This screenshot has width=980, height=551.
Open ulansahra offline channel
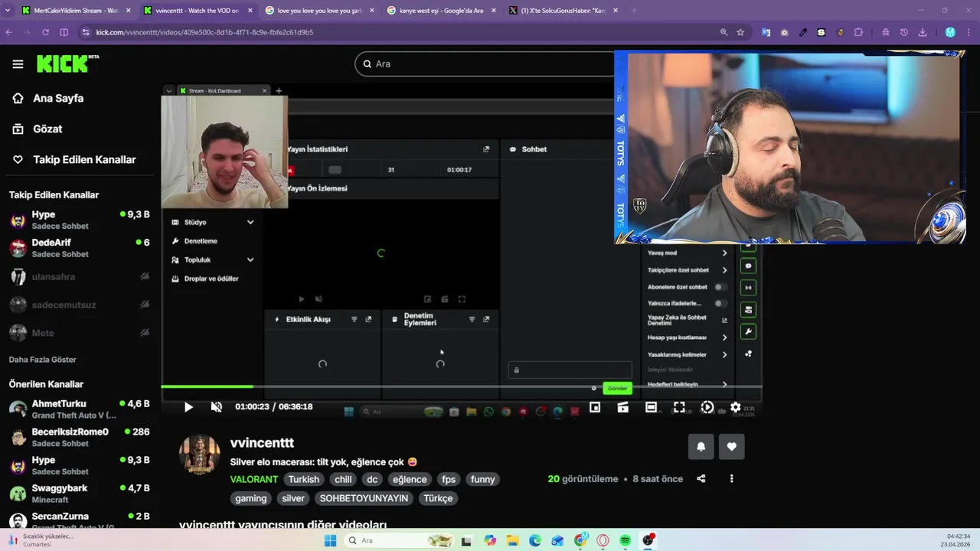pos(80,276)
